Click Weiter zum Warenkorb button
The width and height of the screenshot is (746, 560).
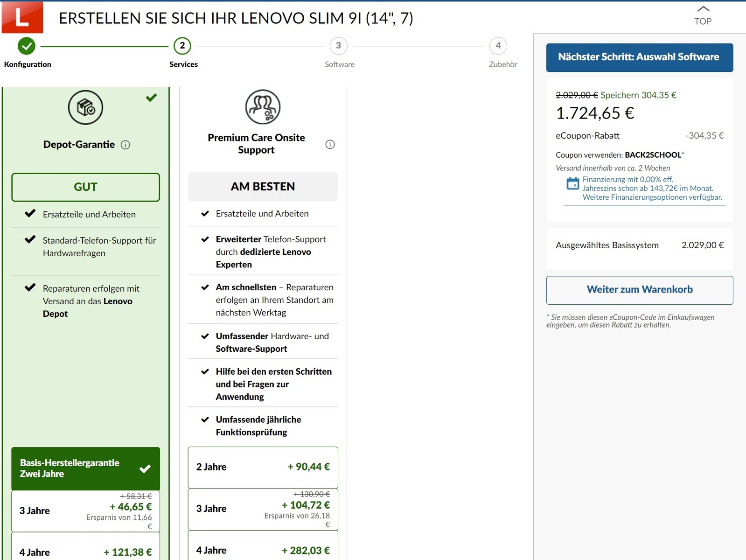pyautogui.click(x=639, y=290)
